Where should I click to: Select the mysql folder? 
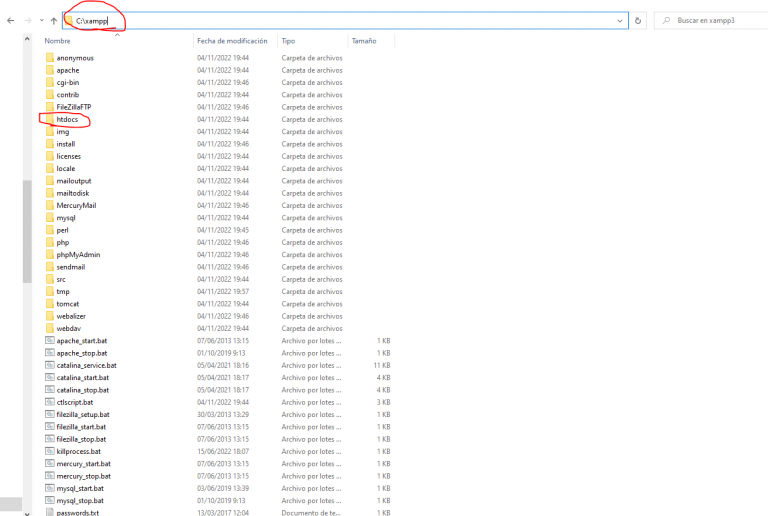pos(66,217)
